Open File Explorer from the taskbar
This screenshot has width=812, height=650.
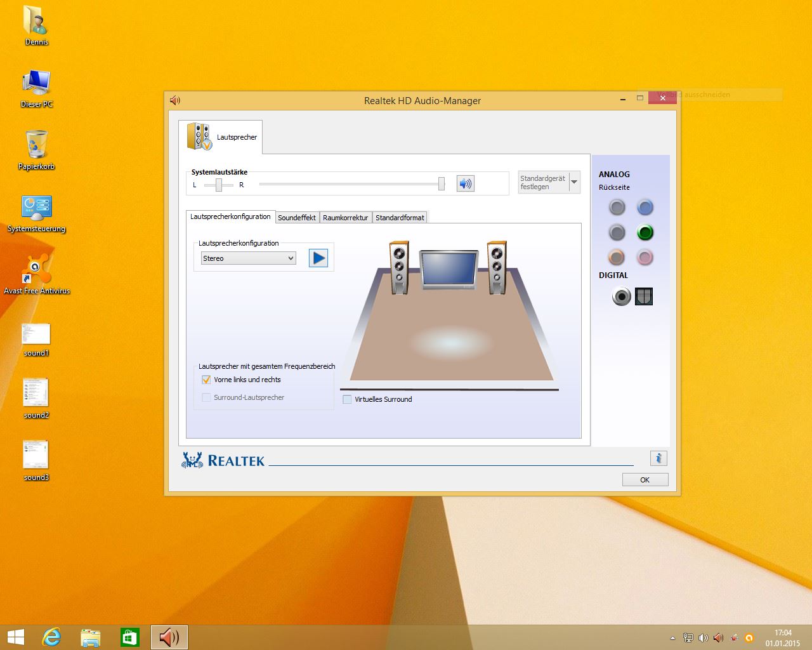(x=91, y=637)
